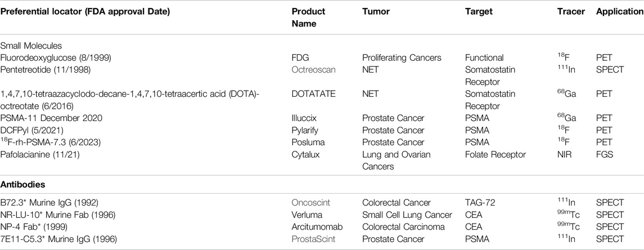
Task: Select the Antibodies section heading
Action: click(22, 185)
